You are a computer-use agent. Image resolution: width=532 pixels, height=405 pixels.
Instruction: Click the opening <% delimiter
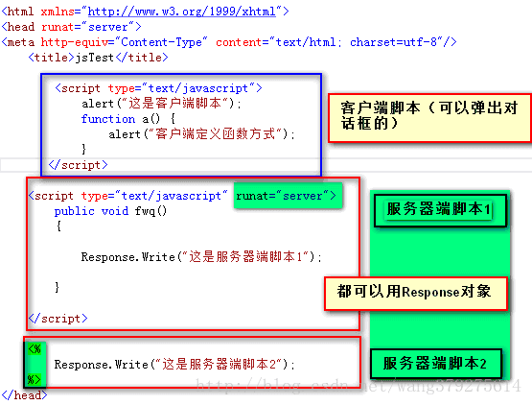35,349
